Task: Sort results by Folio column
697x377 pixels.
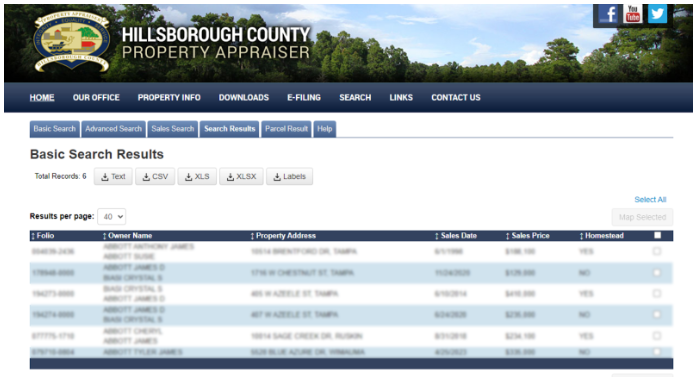Action: (43, 236)
